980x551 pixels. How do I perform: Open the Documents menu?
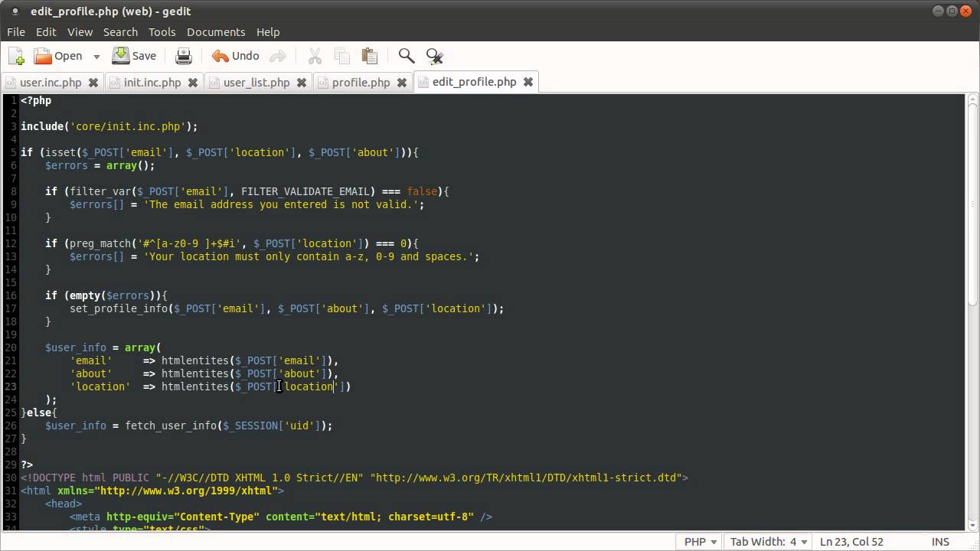[216, 32]
